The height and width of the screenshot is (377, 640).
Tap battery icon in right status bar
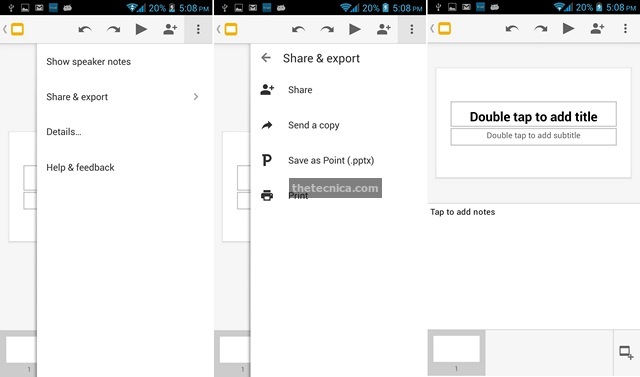(x=599, y=7)
